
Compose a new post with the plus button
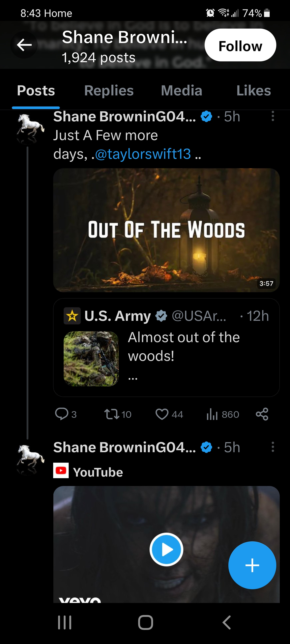(x=252, y=565)
